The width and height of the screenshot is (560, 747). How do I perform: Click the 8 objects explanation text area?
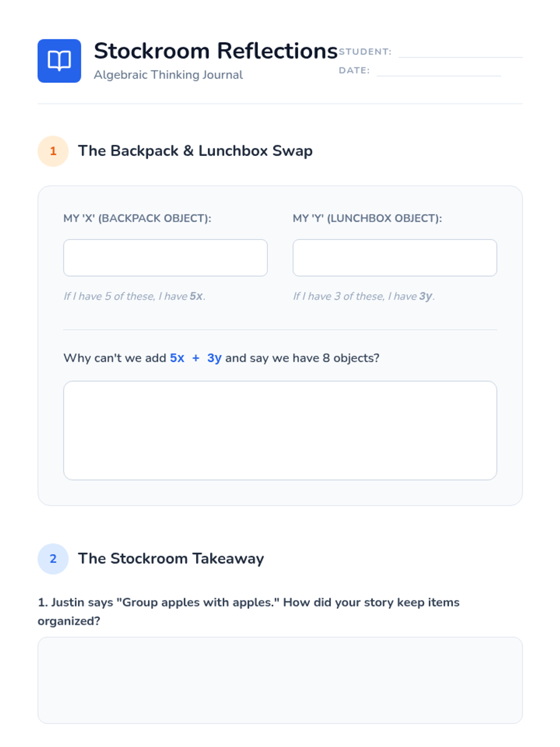(280, 430)
